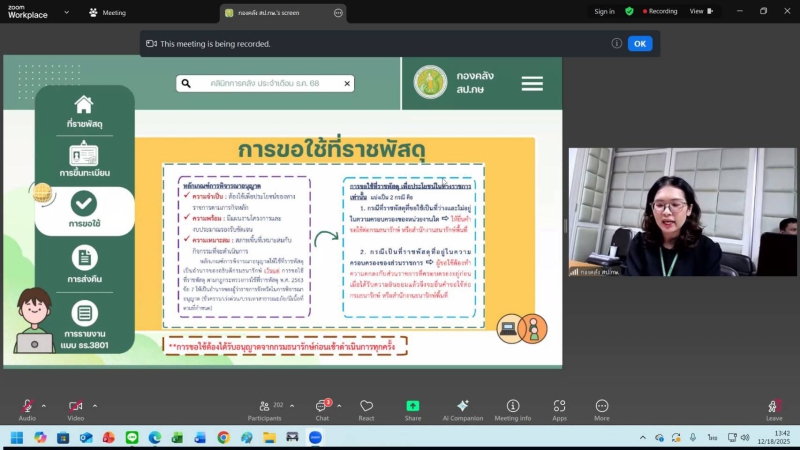Expand audio options arrow beside Audio

[43, 406]
